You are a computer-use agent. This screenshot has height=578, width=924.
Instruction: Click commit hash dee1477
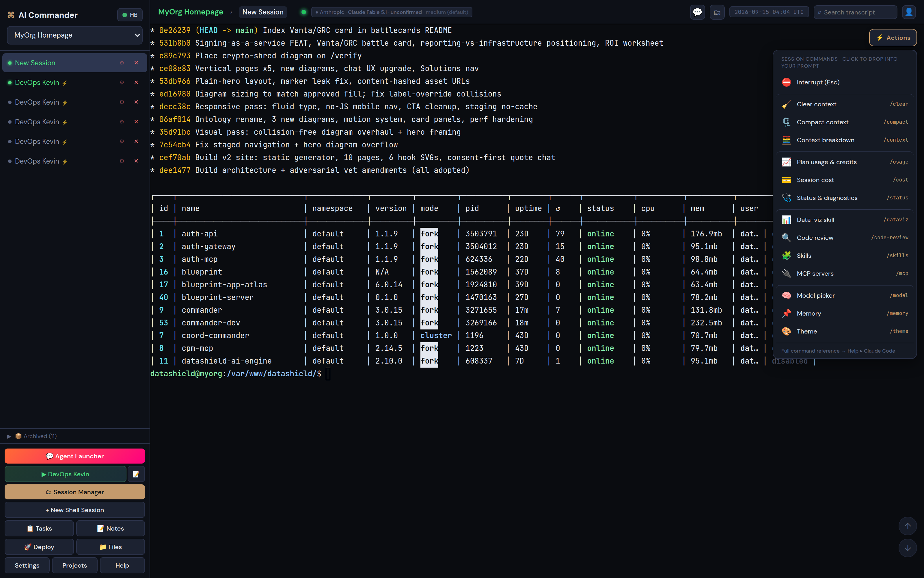click(x=174, y=170)
